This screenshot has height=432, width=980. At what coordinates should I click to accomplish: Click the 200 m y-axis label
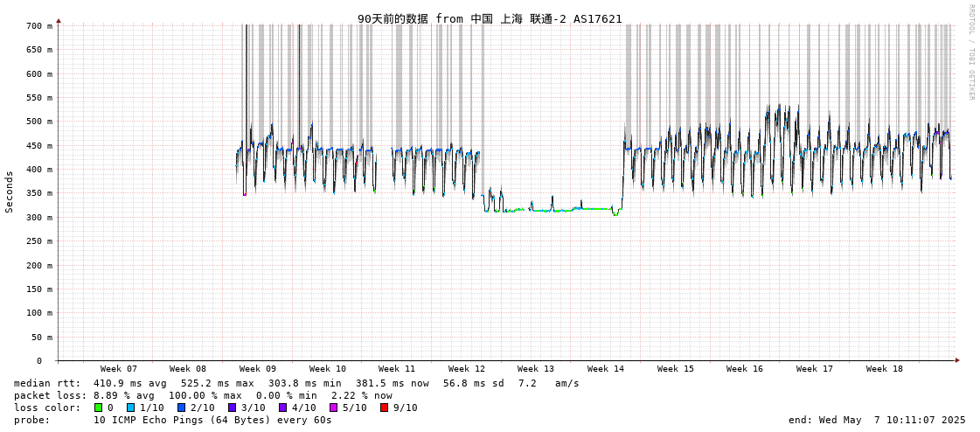tap(39, 265)
